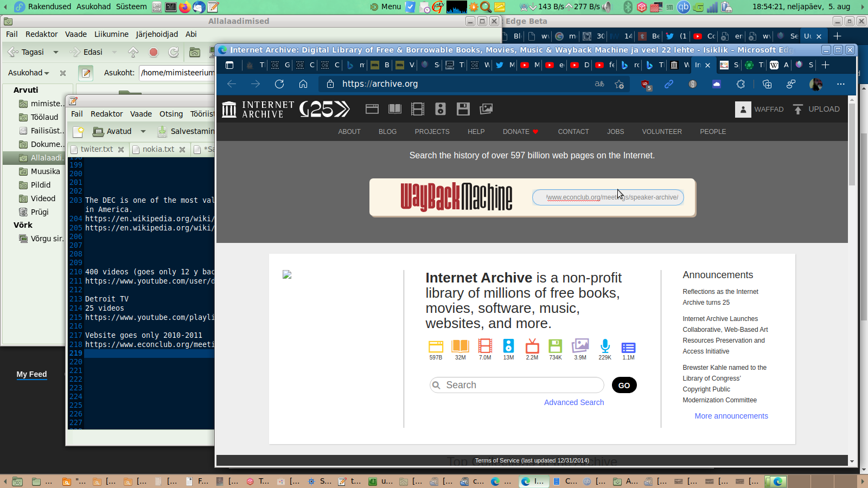Click Reflections as the Internet Archive turns 25

tap(720, 297)
